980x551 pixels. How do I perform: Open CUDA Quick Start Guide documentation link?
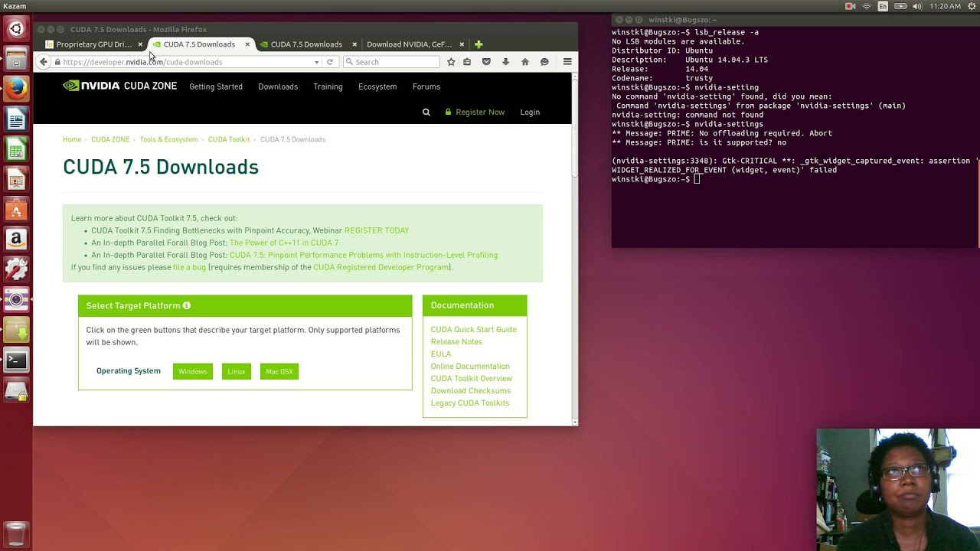tap(474, 330)
